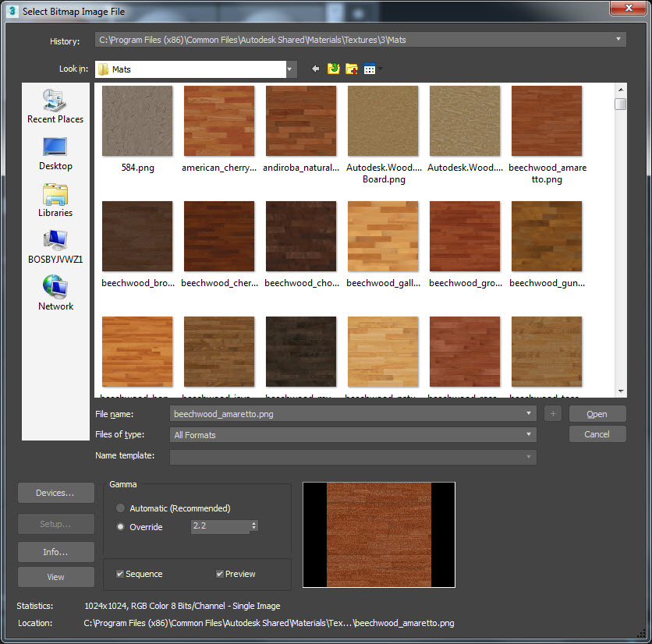
Task: Click the Override gamma value spinner arrows
Action: [254, 526]
